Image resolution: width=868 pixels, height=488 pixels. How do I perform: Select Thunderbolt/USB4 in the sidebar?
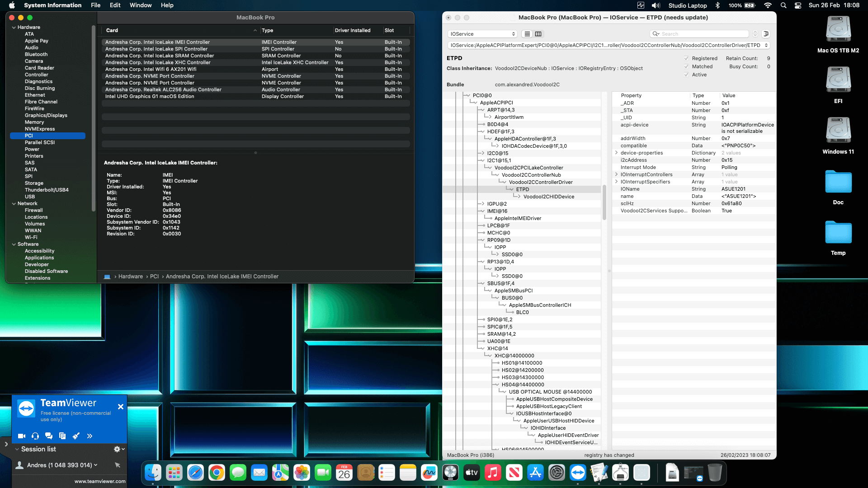click(47, 190)
